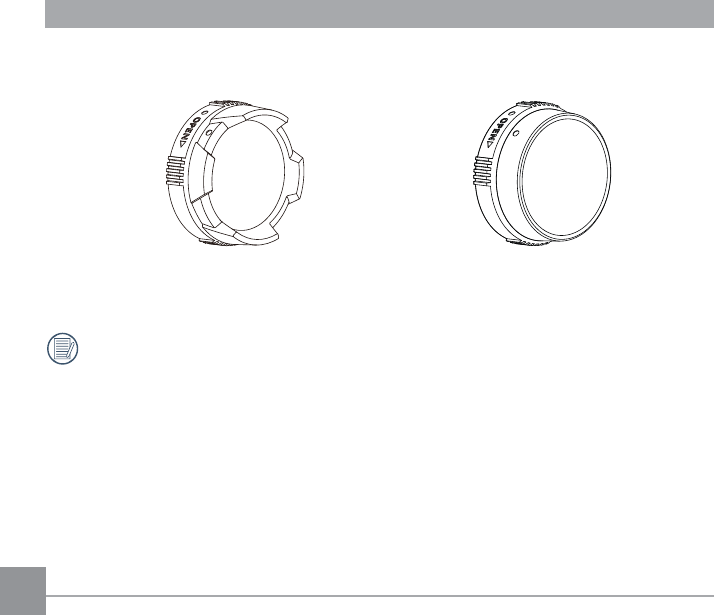Click the horizontal footer line at page bottom
The height and width of the screenshot is (615, 714).
tap(380, 595)
